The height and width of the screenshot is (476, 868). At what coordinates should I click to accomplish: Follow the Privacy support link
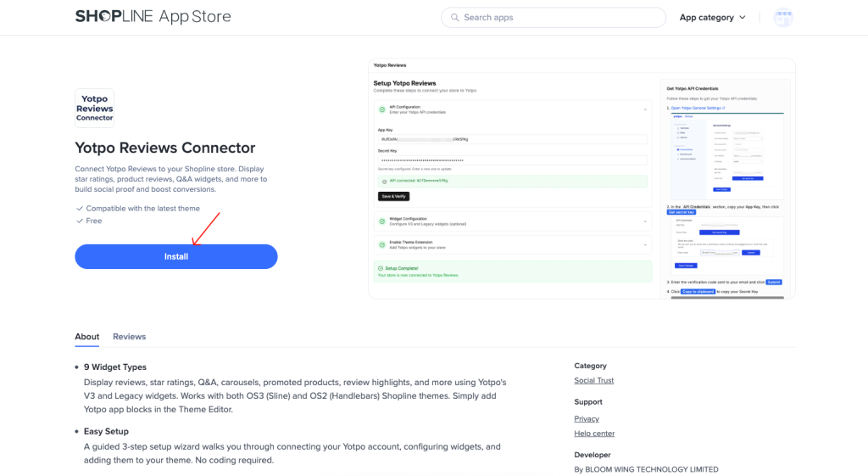tap(586, 419)
